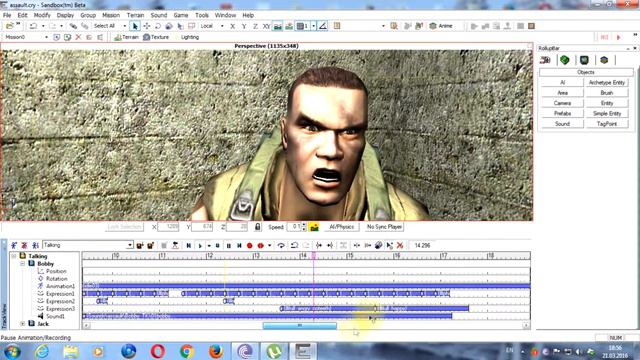The height and width of the screenshot is (360, 640).
Task: Collapse the Talking sequence tree node
Action: [13, 256]
